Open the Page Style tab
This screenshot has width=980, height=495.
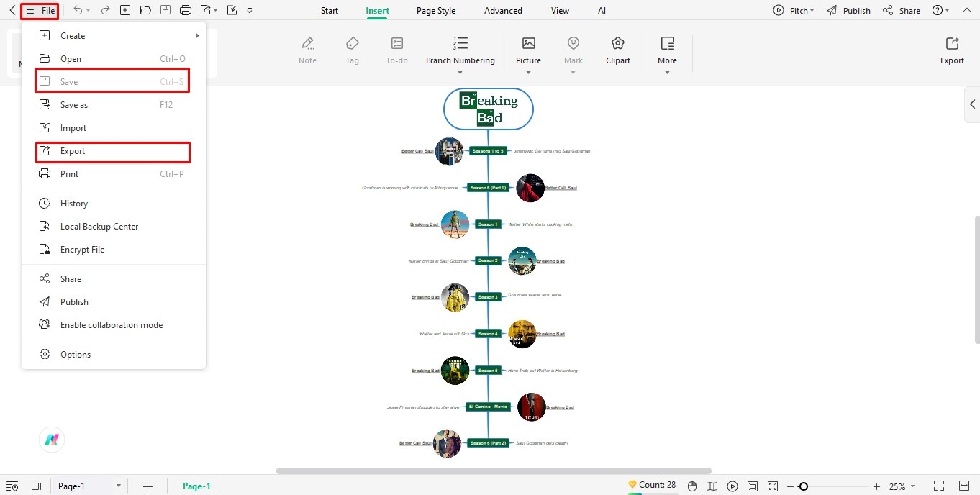[x=436, y=11]
